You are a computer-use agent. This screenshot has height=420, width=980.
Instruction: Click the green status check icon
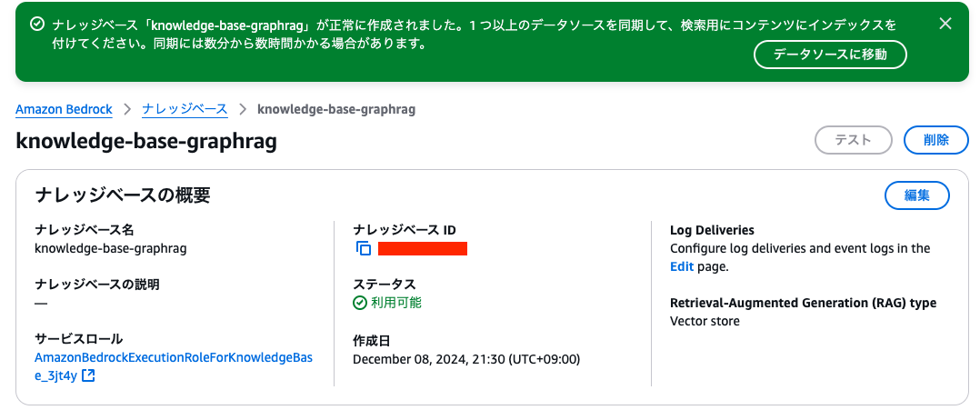360,303
